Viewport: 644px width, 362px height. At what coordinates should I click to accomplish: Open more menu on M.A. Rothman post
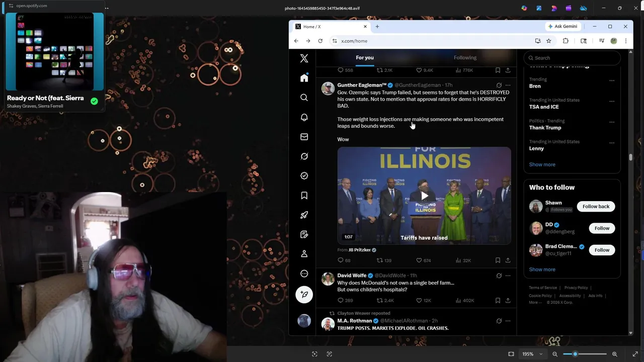click(x=508, y=321)
